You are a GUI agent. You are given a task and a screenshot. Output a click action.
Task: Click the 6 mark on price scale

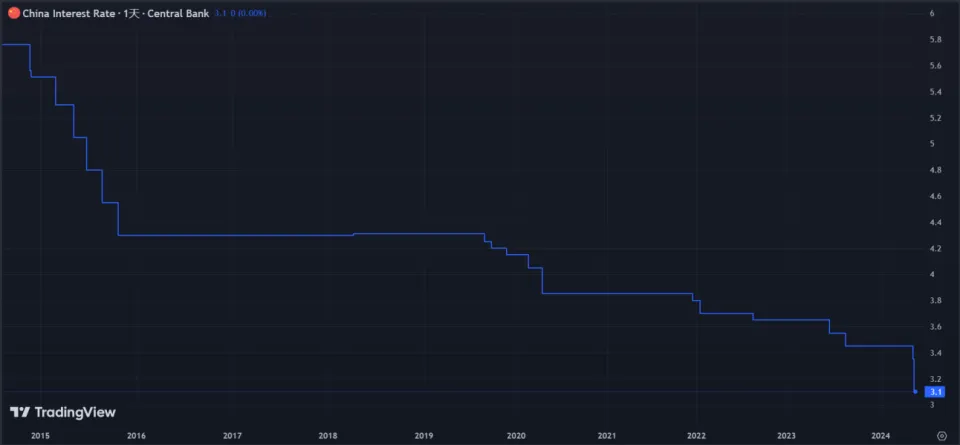point(932,13)
